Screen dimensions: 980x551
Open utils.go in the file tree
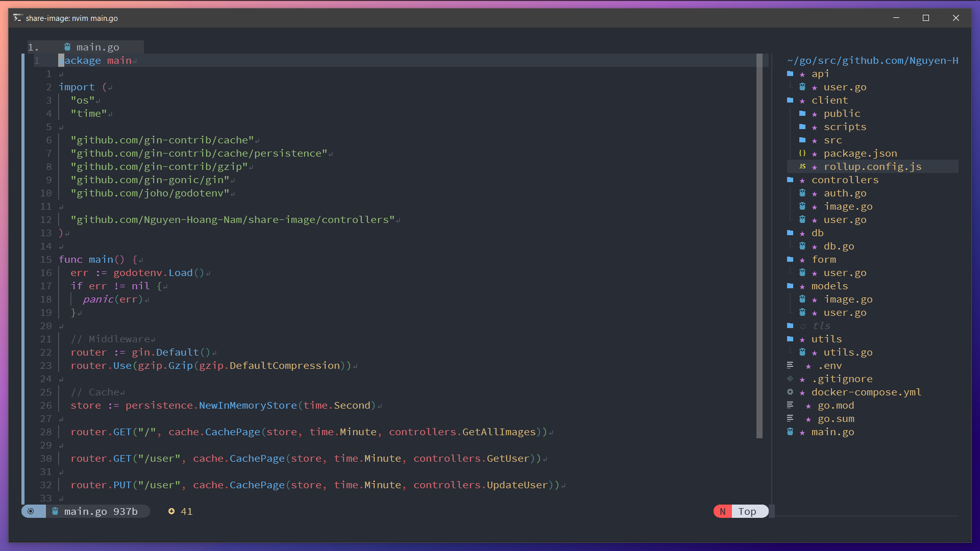point(847,352)
